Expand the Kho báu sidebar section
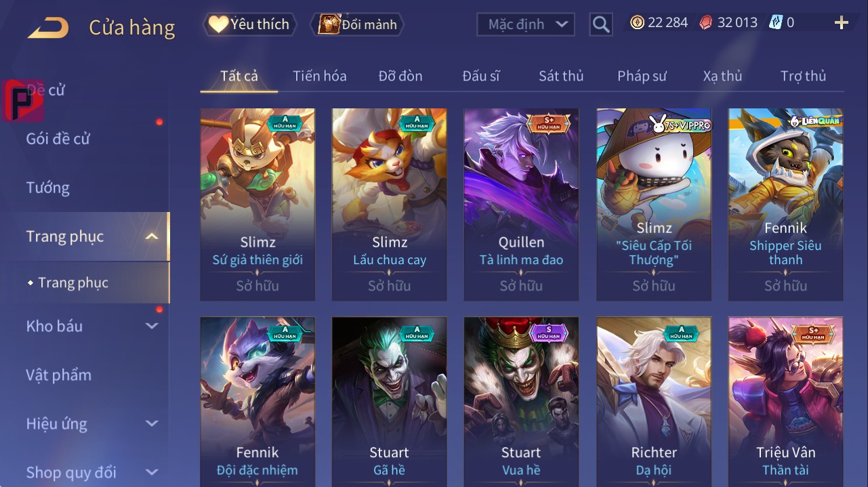Viewport: 868px width, 487px height. tap(152, 326)
